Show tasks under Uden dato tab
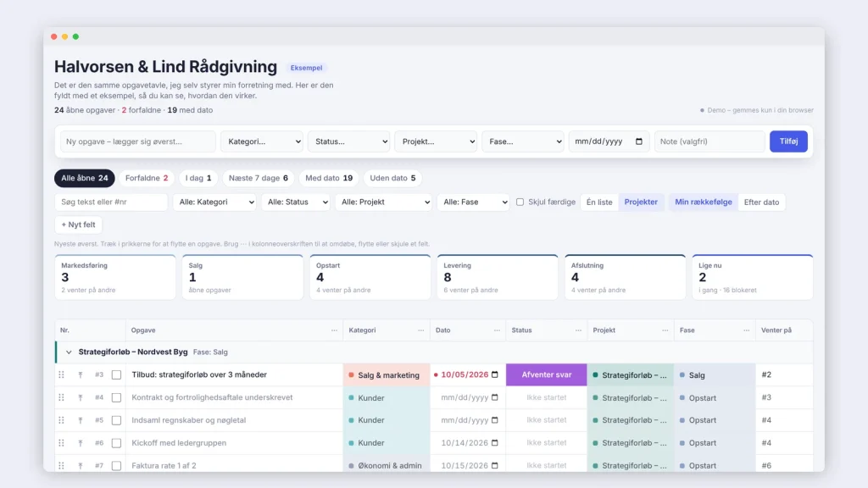Viewport: 868px width, 488px height. (x=392, y=178)
